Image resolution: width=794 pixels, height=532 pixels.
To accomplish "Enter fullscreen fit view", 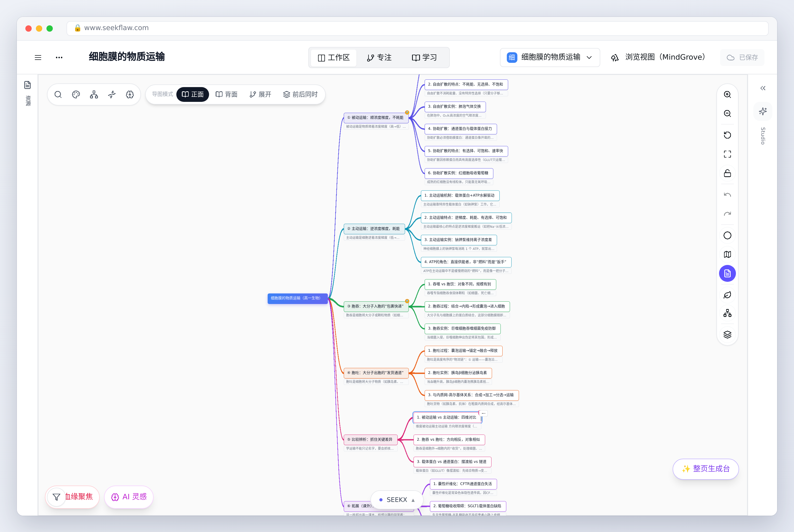I will click(x=727, y=154).
